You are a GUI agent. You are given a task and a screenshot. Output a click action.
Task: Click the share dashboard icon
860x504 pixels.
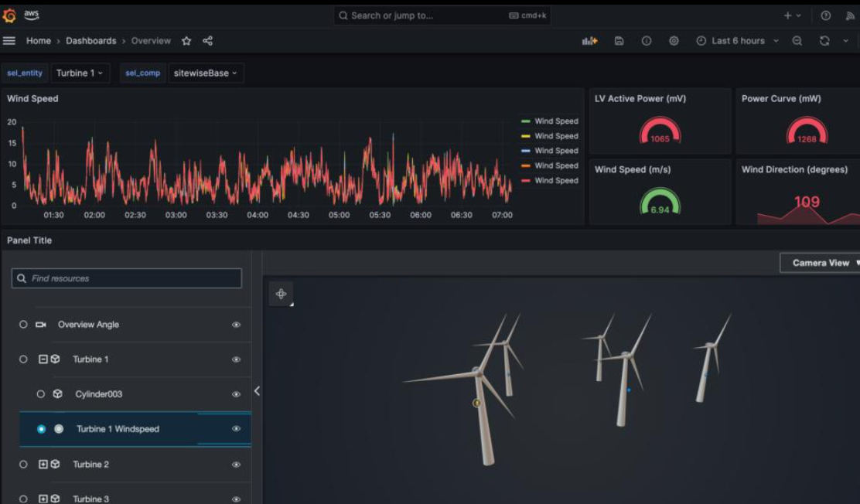pos(208,41)
